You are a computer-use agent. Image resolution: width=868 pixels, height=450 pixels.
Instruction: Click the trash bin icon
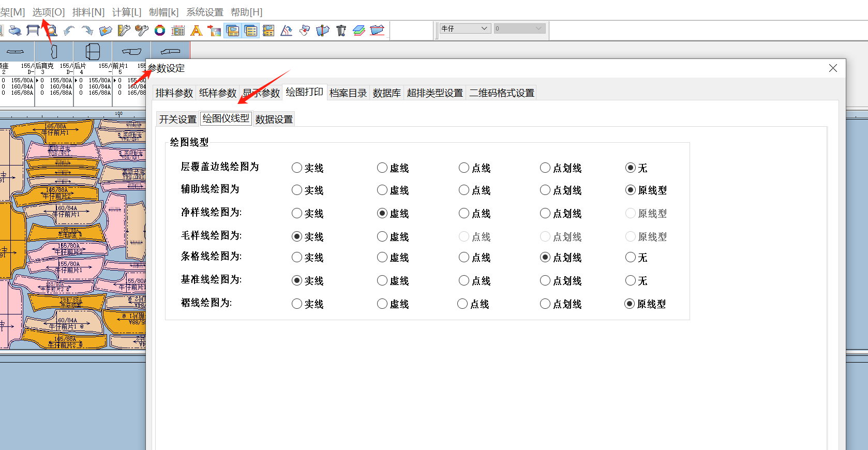[x=341, y=31]
